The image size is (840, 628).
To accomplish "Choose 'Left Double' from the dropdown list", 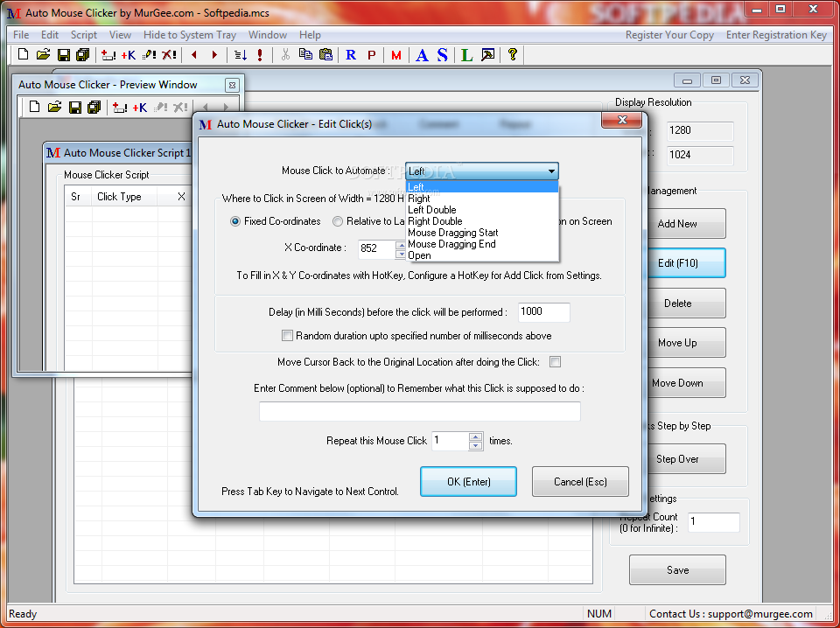I will [482, 210].
